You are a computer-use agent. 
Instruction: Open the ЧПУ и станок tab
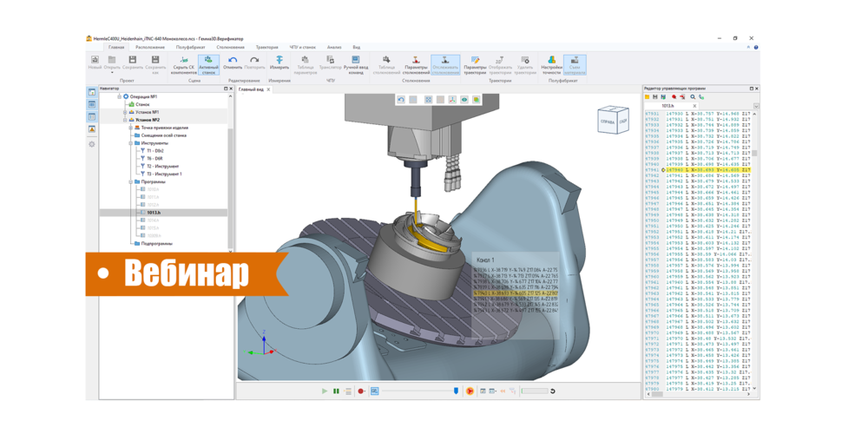303,47
